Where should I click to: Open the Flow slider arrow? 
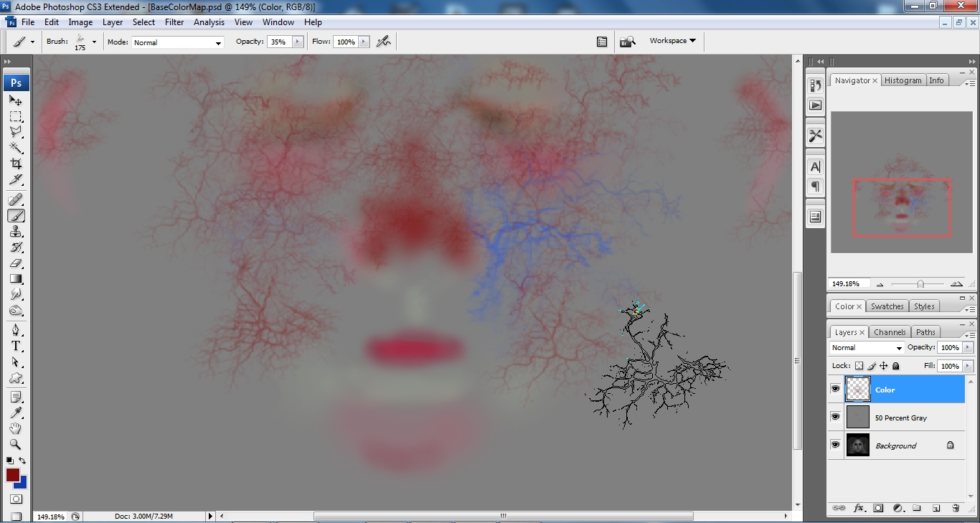[x=364, y=42]
